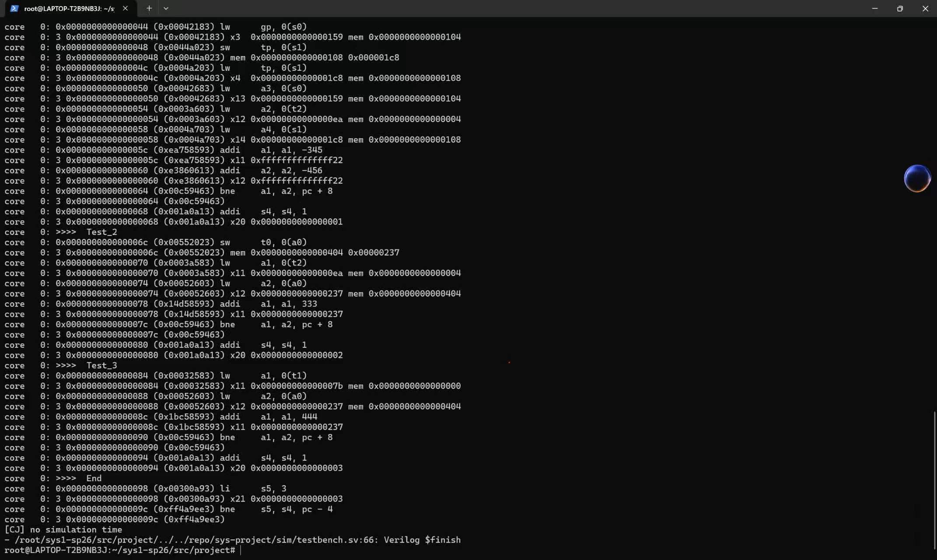Click the '[CJ] no simulation time' message

coord(63,530)
